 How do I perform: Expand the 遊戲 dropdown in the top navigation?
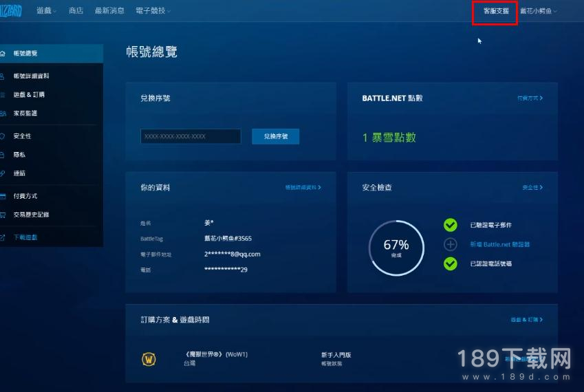tap(47, 11)
